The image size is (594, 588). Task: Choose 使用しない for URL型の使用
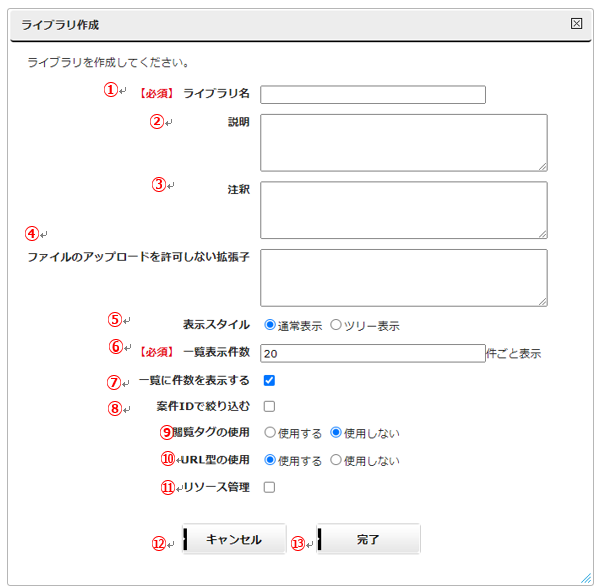click(x=336, y=460)
